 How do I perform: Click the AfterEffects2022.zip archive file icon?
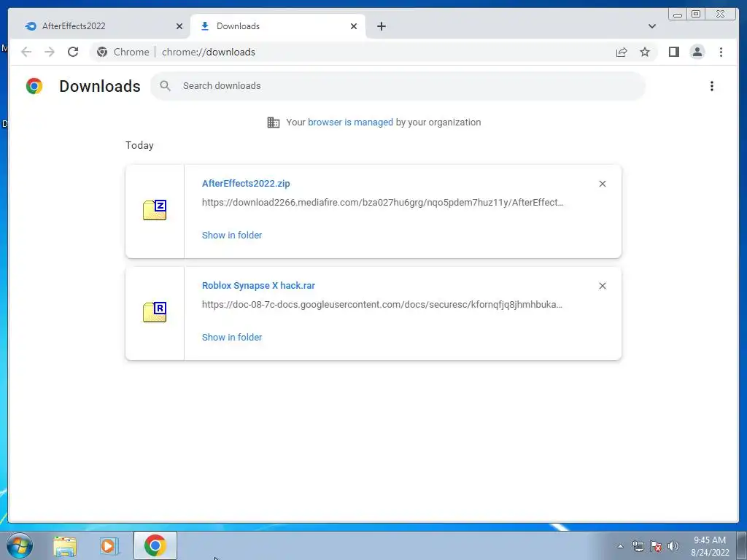[155, 210]
